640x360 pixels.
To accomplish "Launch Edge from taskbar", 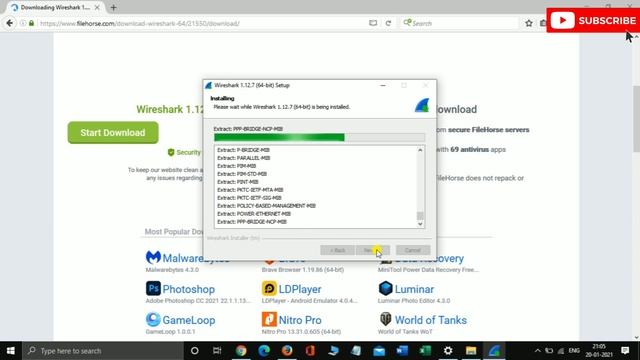I will click(264, 351).
